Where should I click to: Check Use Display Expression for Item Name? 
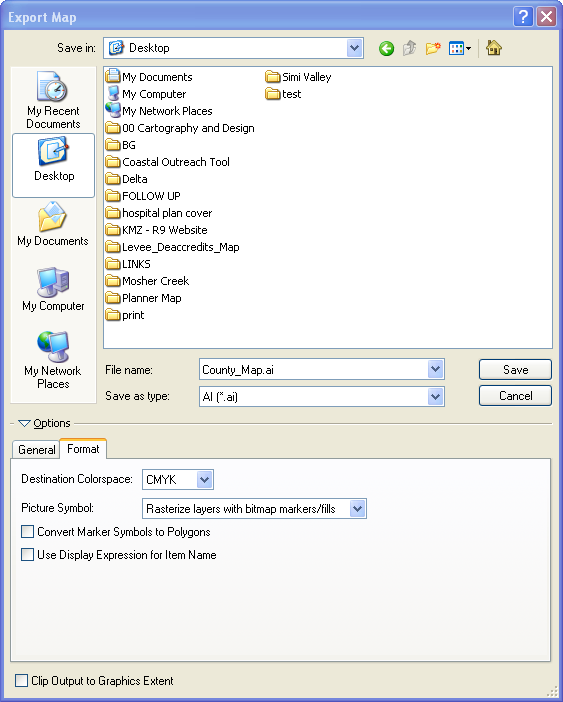(x=28, y=555)
